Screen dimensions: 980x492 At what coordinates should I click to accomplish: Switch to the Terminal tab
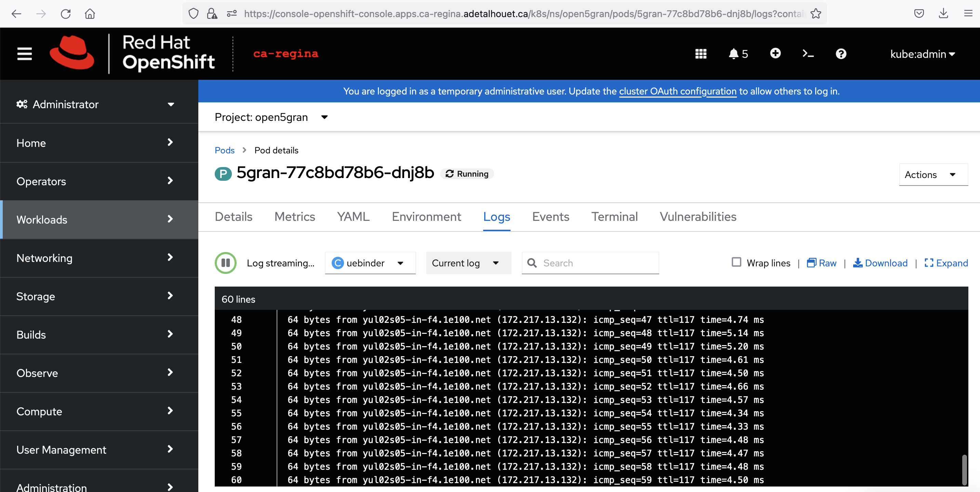614,217
